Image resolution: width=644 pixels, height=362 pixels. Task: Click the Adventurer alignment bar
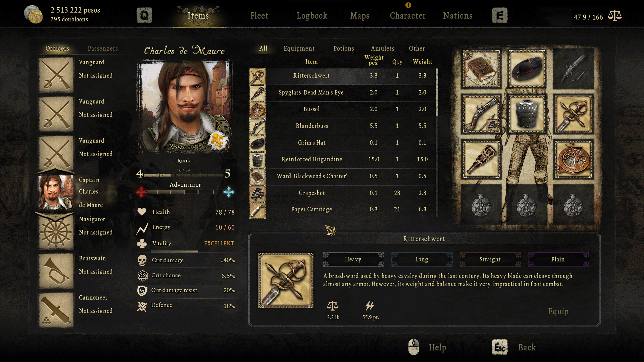pyautogui.click(x=185, y=192)
